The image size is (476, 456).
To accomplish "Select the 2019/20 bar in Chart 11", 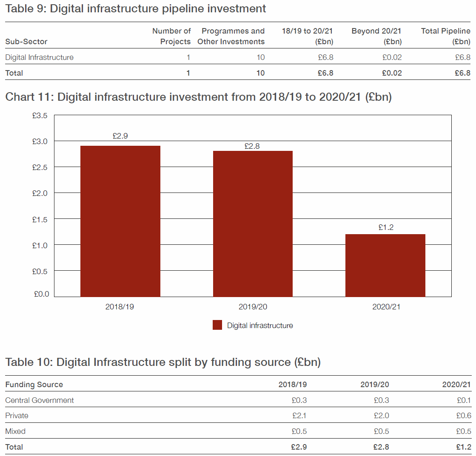I will coord(253,224).
